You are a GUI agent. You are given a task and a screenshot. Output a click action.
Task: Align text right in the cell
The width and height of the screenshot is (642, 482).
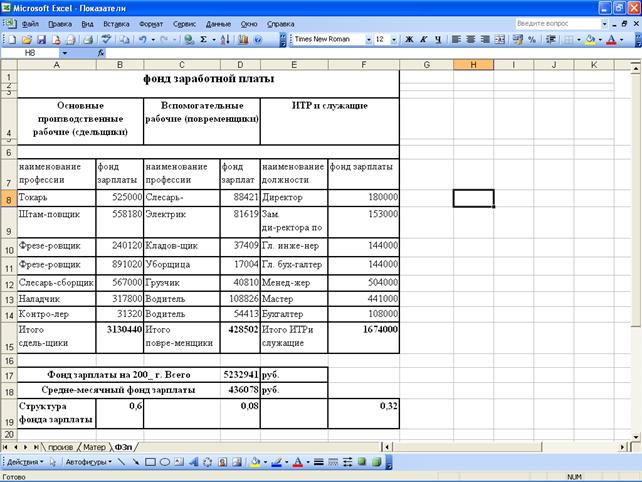pos(485,40)
